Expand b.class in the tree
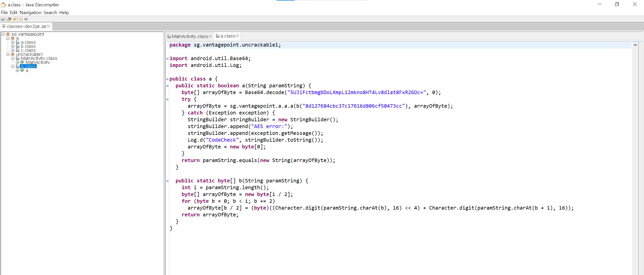 pos(13,46)
